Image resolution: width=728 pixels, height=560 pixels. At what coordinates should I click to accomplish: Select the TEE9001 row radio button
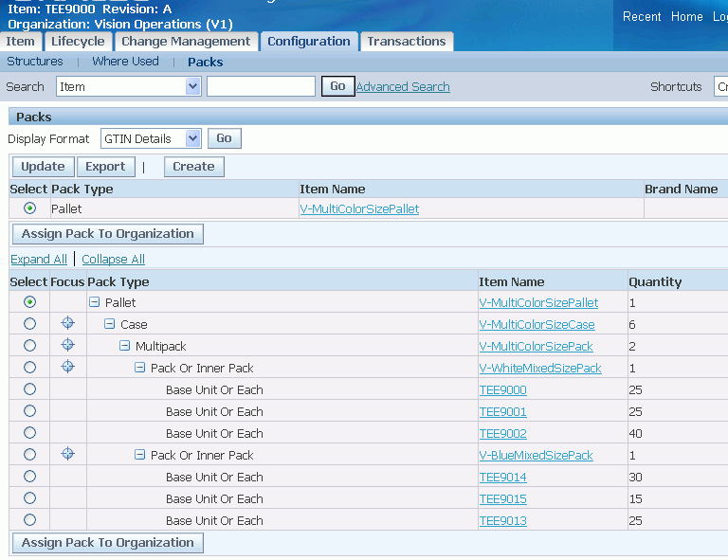29,410
